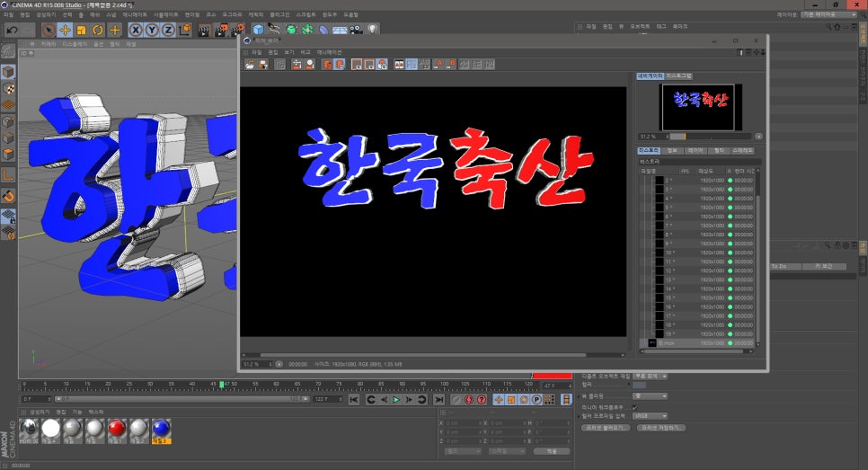Switch to Layer (레이어) tab in Picture Viewer
Screen dimensions: 868x470
695,151
